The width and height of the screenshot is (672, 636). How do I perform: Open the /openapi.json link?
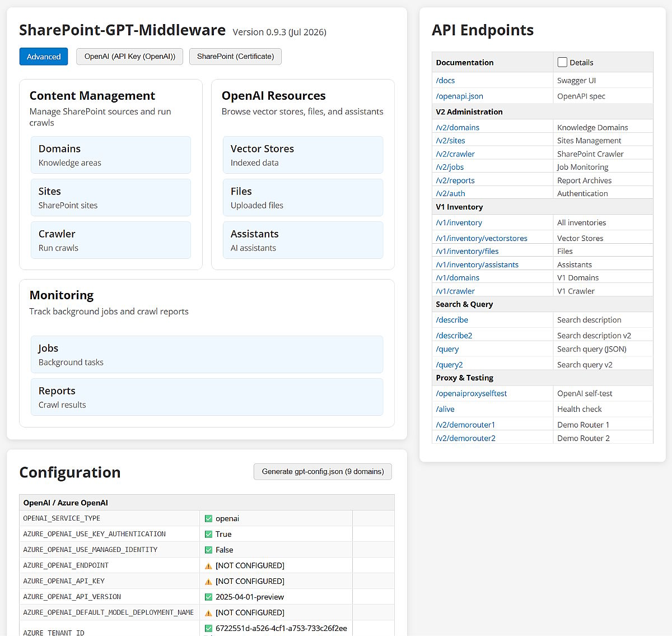click(x=459, y=96)
